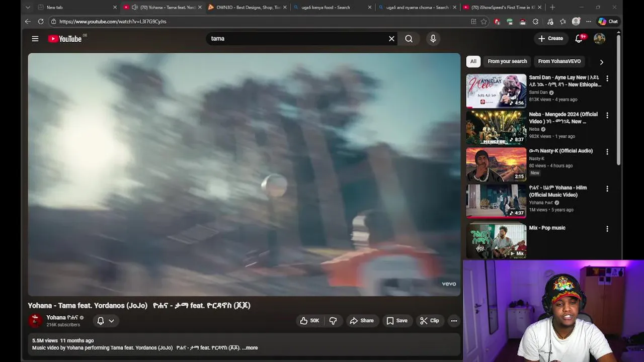Open browser profile avatar icon

click(576, 22)
